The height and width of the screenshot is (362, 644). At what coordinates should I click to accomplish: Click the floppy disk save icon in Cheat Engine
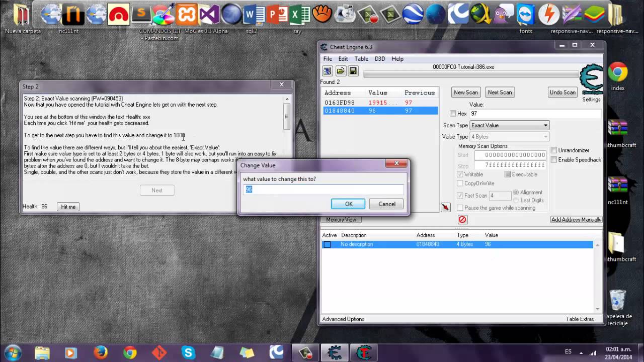[353, 71]
